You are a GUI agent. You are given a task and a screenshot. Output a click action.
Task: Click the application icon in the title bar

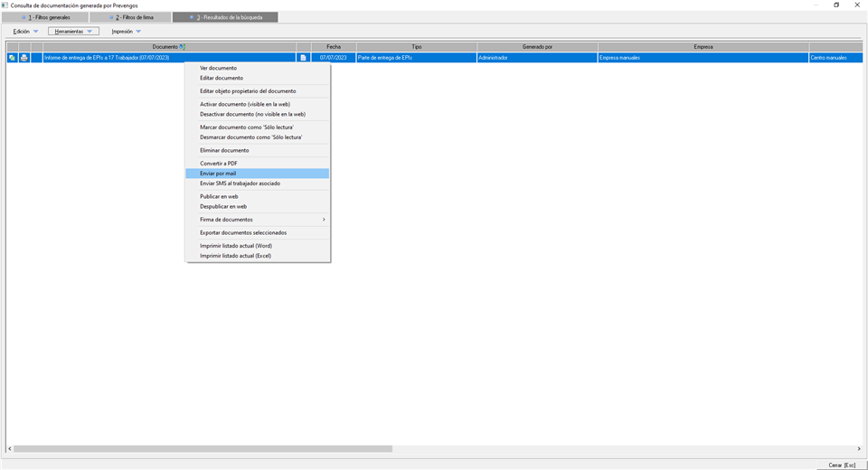coord(5,5)
